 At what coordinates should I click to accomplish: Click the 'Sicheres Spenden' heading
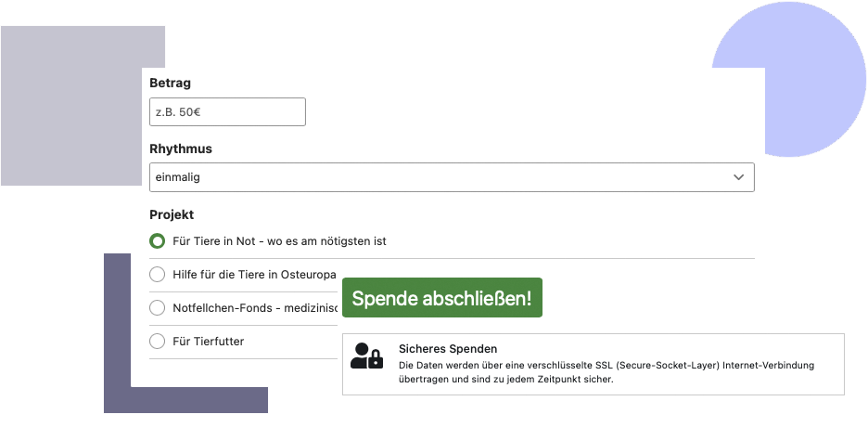[x=448, y=349]
